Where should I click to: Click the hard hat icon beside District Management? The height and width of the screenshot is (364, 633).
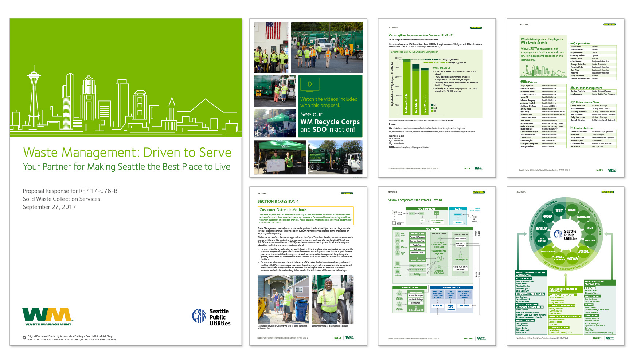click(x=572, y=88)
